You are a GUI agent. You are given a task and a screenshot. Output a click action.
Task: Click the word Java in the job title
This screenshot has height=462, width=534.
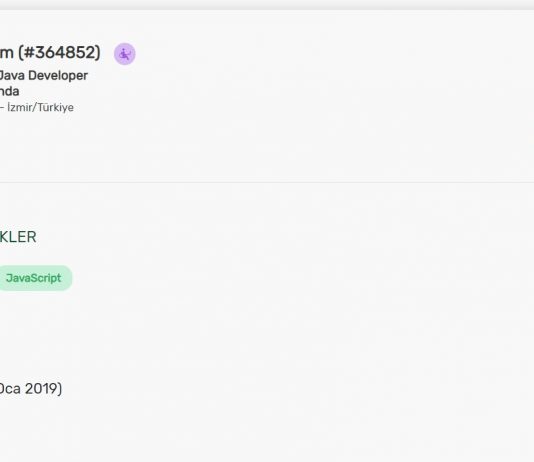[12, 76]
